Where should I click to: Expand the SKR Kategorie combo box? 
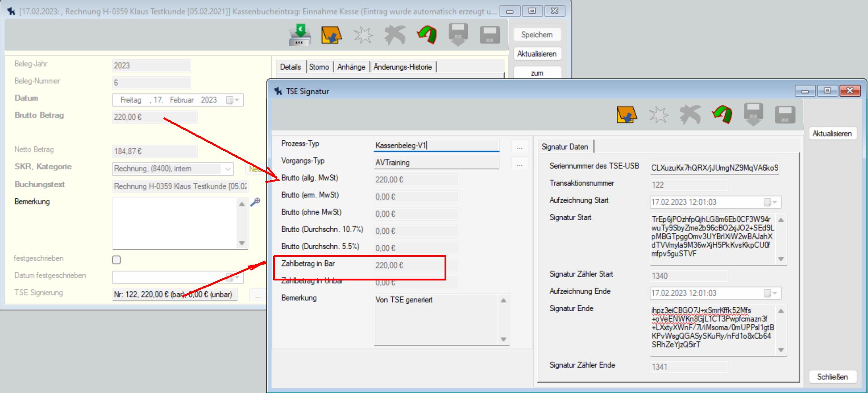tap(228, 169)
